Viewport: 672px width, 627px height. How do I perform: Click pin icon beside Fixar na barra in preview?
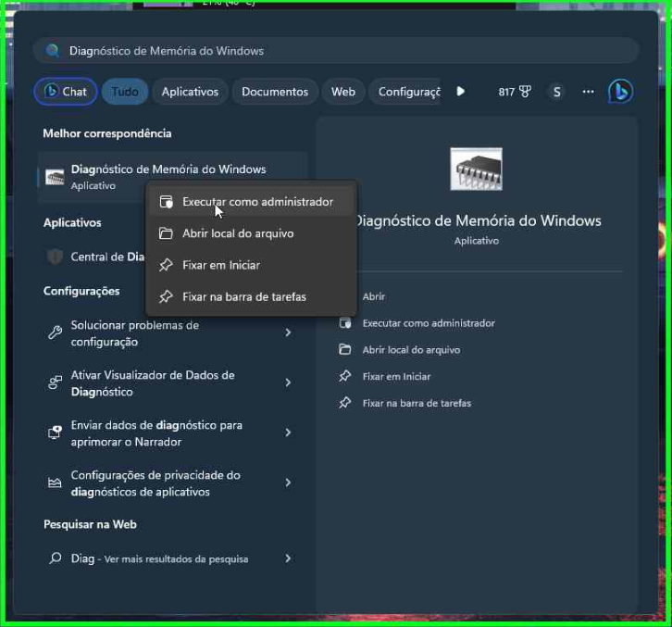[345, 403]
